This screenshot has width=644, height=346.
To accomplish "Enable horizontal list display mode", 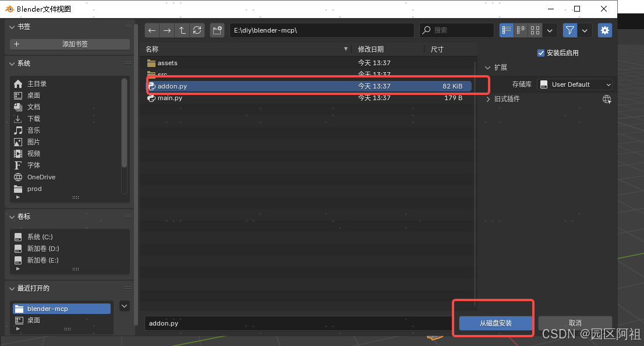I will tap(521, 30).
